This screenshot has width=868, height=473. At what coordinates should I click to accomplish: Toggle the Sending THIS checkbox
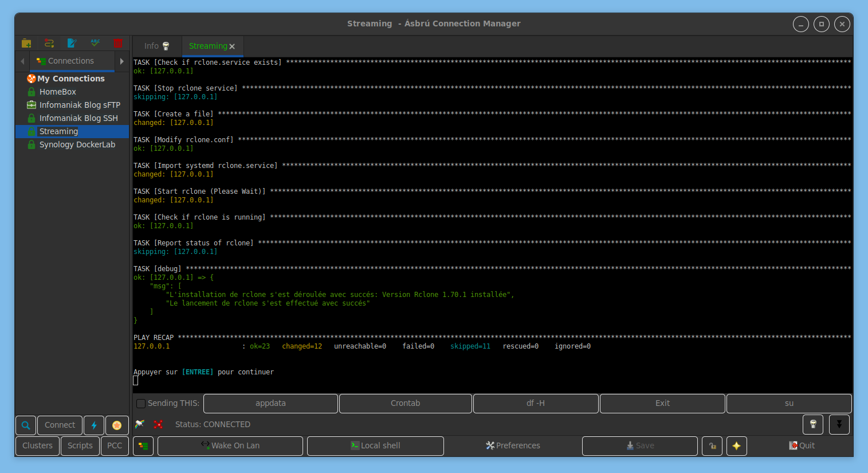(141, 404)
